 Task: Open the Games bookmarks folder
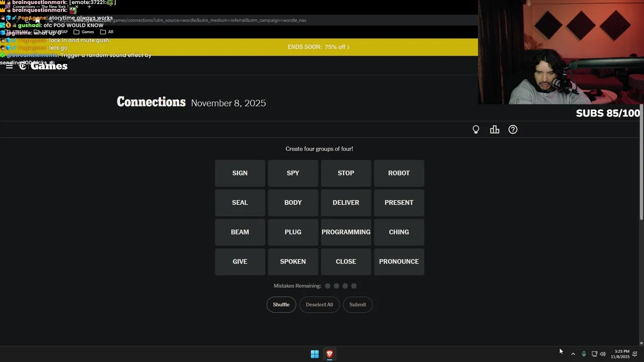coord(84,32)
